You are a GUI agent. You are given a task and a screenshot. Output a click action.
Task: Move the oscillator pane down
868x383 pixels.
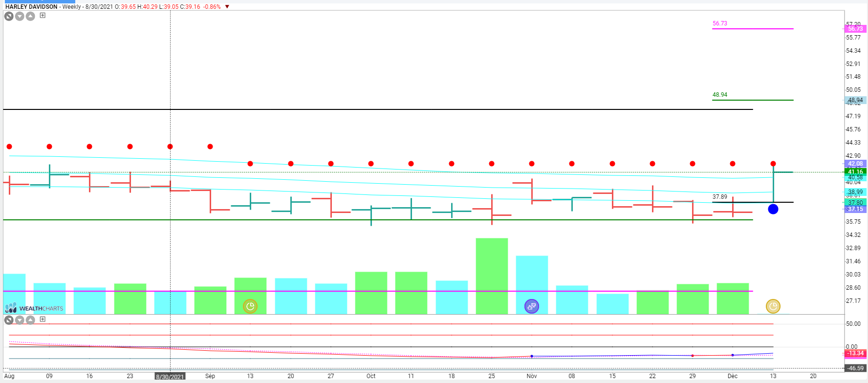[20, 320]
